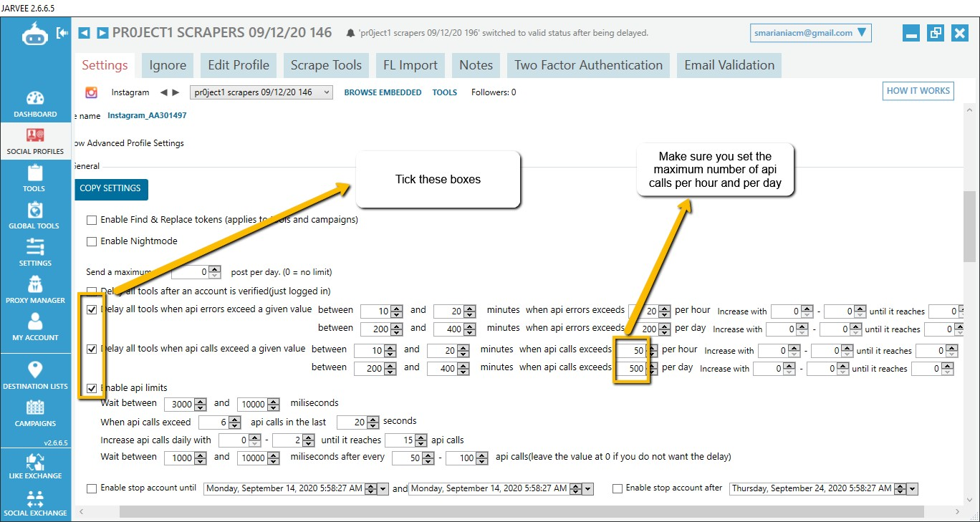
Task: Open the Two Factor Authentication tab
Action: coord(588,65)
